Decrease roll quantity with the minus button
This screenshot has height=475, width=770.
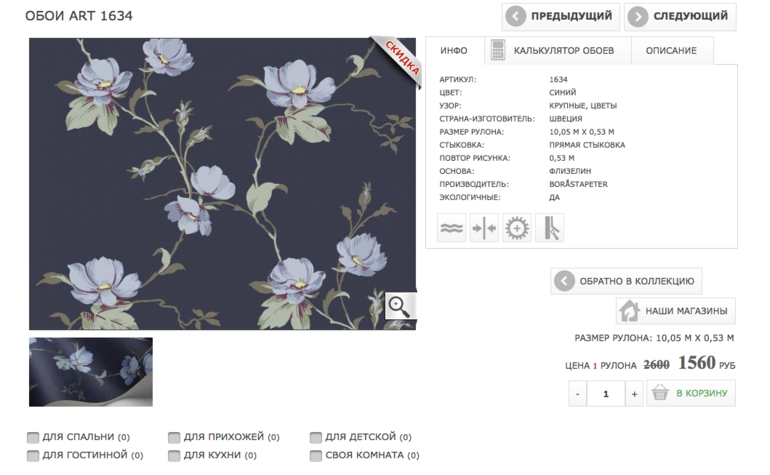[x=578, y=393]
